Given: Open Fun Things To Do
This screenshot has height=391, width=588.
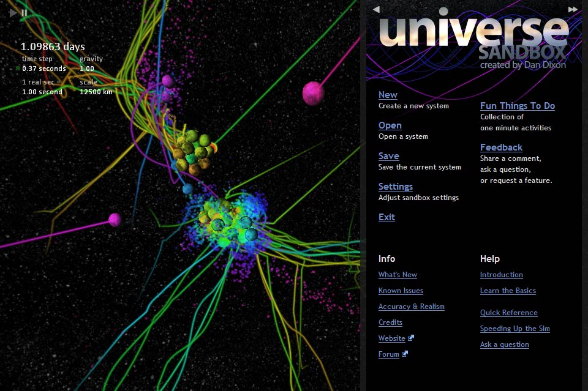Looking at the screenshot, I should (x=518, y=106).
